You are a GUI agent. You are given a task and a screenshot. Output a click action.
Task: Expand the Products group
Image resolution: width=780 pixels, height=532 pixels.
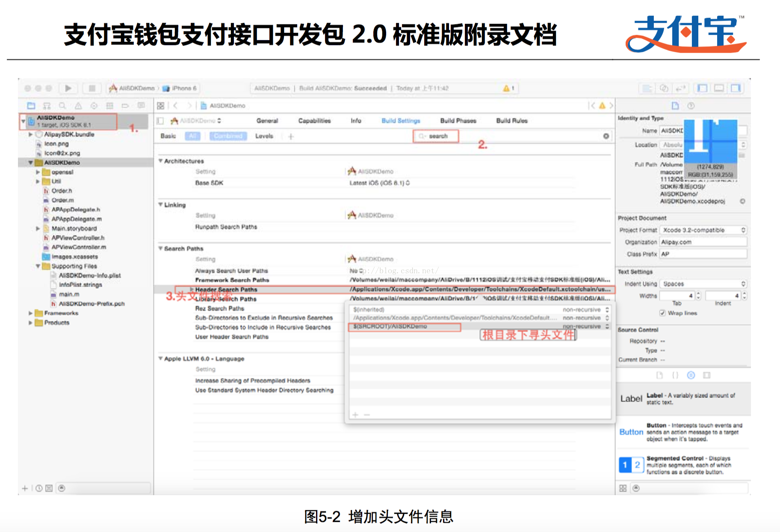click(x=30, y=322)
